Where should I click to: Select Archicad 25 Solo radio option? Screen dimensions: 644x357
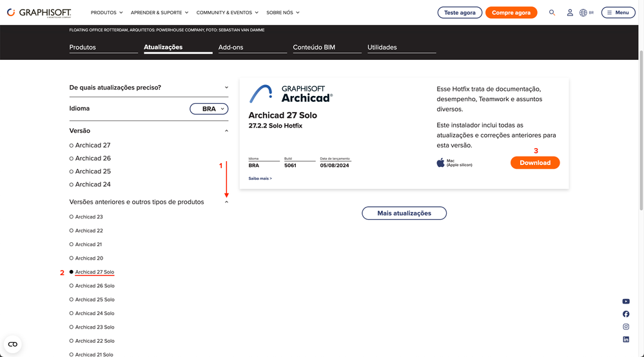(x=72, y=300)
